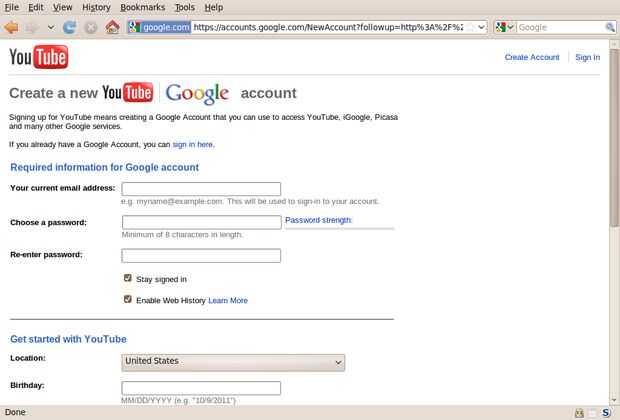Click the 'Done' status bar text

click(15, 412)
